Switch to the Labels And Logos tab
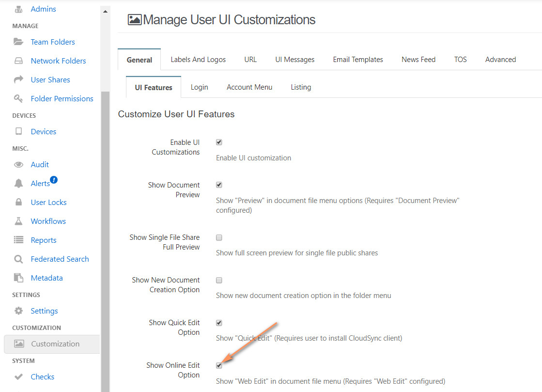542x392 pixels. [198, 60]
